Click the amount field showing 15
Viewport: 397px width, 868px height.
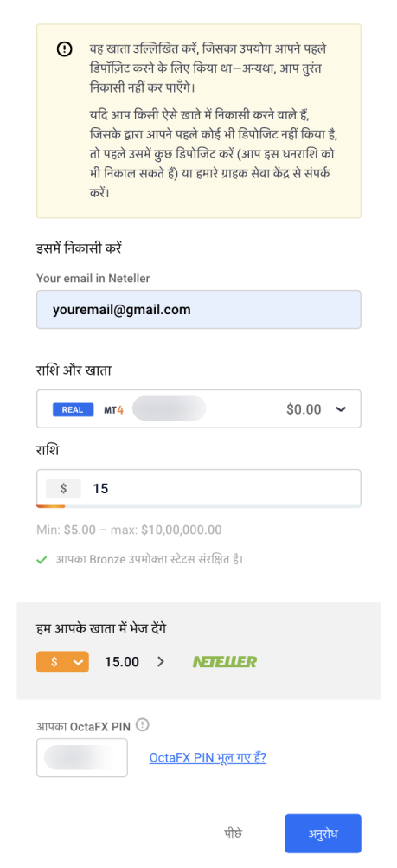click(199, 488)
